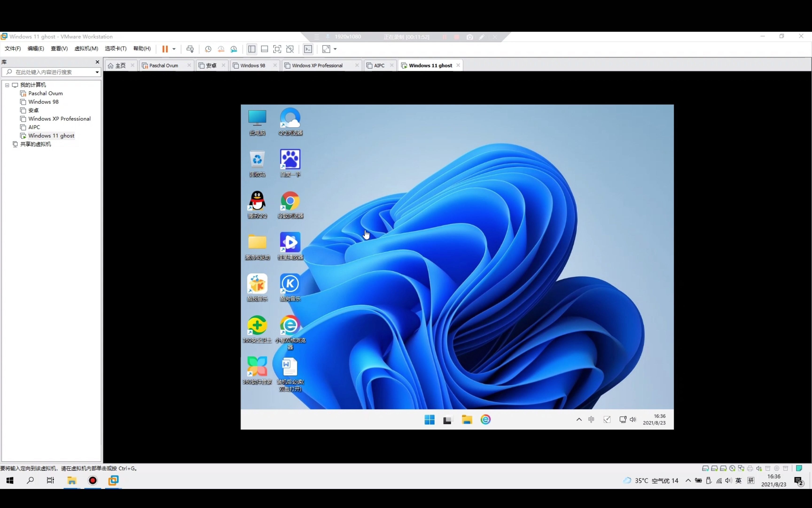Collapse the 我的计算机 tree node

coord(7,85)
